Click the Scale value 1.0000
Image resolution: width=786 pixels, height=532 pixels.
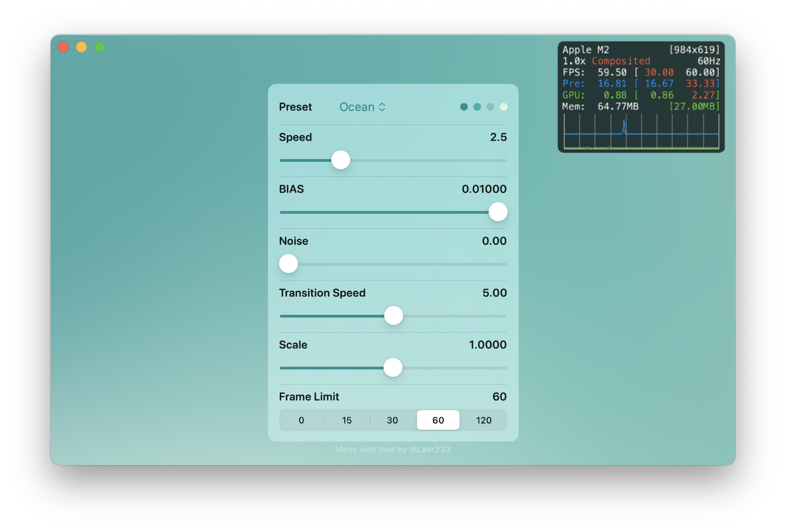(488, 345)
